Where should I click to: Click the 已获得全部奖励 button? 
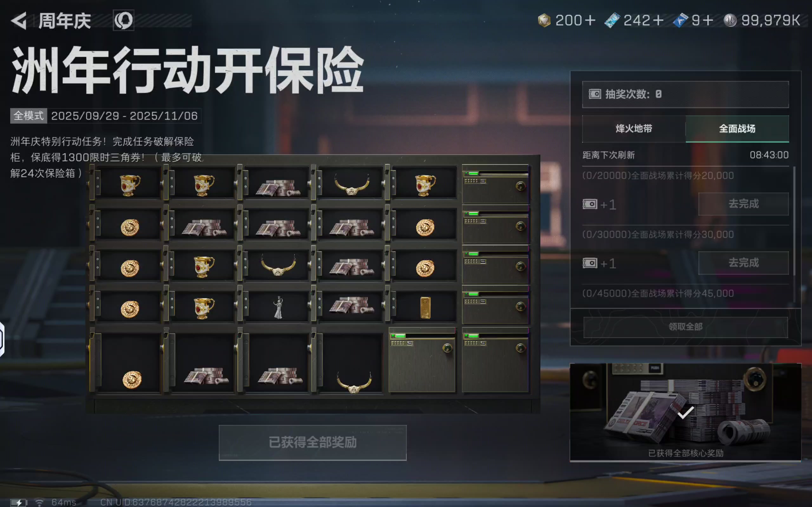pyautogui.click(x=312, y=443)
